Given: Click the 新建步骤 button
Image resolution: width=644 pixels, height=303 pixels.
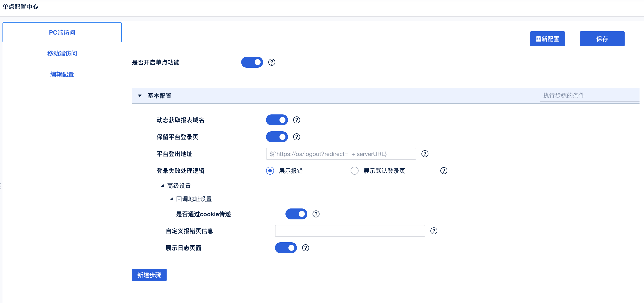Looking at the screenshot, I should coord(149,275).
